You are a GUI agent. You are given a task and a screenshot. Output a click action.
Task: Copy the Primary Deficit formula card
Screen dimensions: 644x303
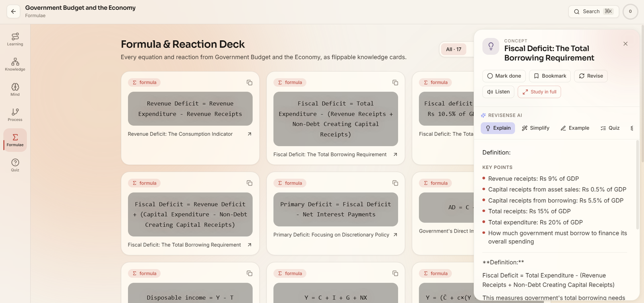[x=395, y=183]
